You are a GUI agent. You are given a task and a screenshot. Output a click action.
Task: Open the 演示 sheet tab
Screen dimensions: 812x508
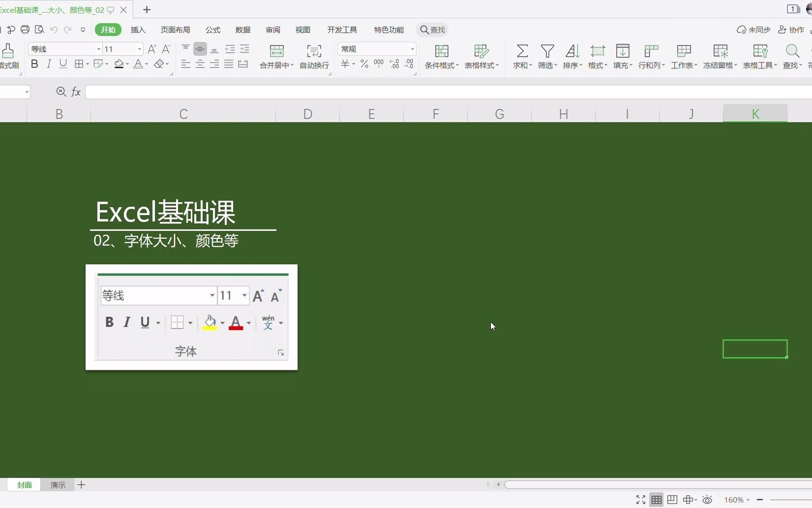point(58,485)
